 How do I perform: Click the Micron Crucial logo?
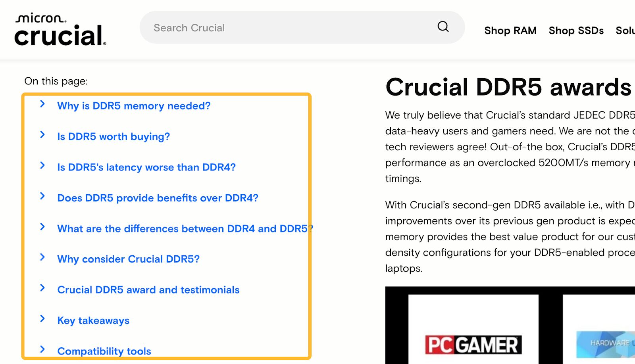[x=60, y=30]
